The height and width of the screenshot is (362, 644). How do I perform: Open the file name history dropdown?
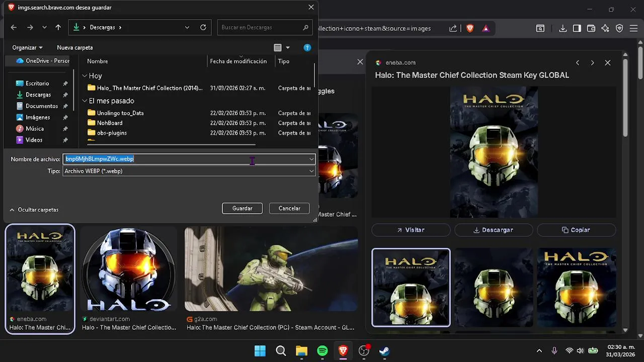point(311,159)
